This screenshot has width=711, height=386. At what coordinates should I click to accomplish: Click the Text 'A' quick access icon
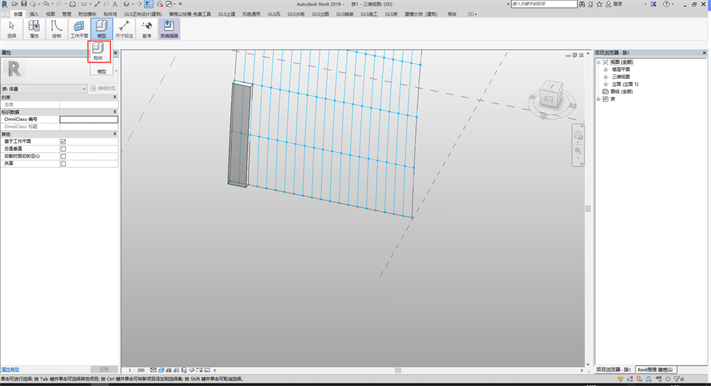click(x=115, y=4)
